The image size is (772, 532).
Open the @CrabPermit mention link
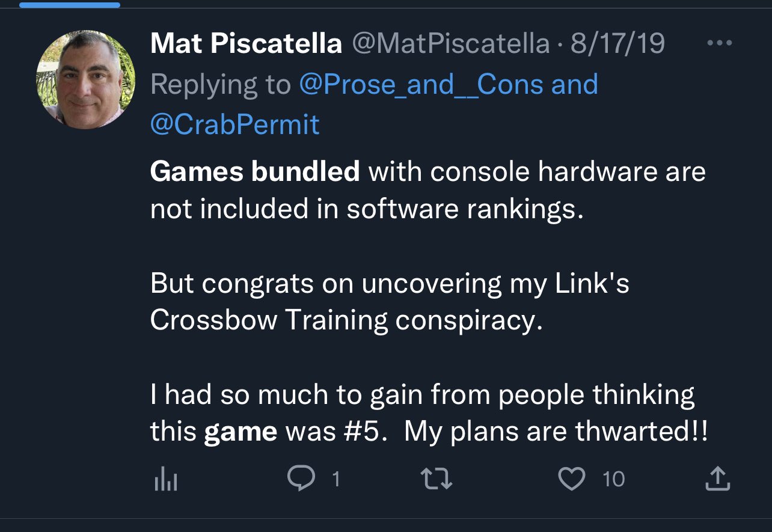235,124
